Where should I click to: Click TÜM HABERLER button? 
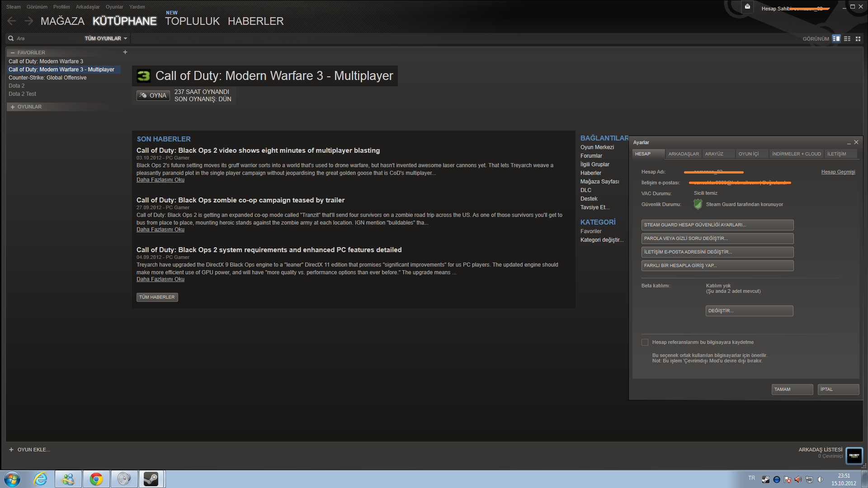point(157,297)
